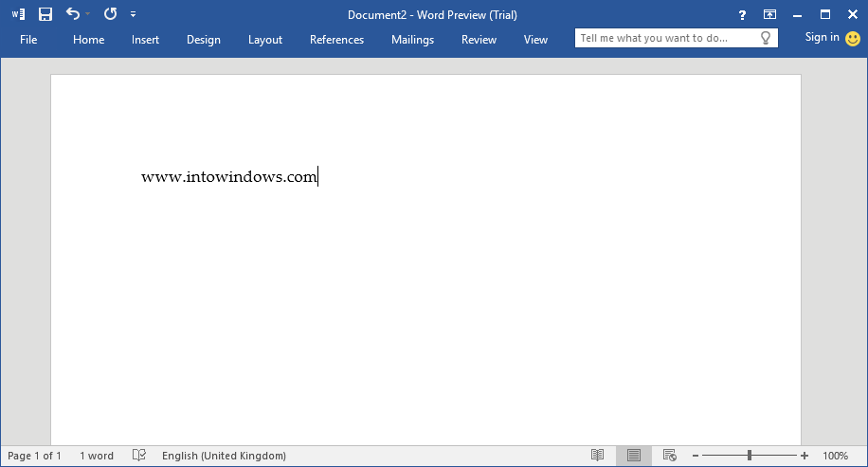This screenshot has height=467, width=868.
Task: Switch to Web Layout view
Action: click(x=670, y=456)
